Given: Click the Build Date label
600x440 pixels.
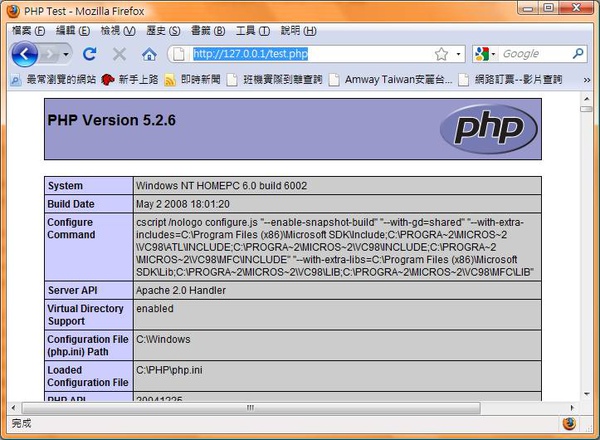Looking at the screenshot, I should (71, 204).
